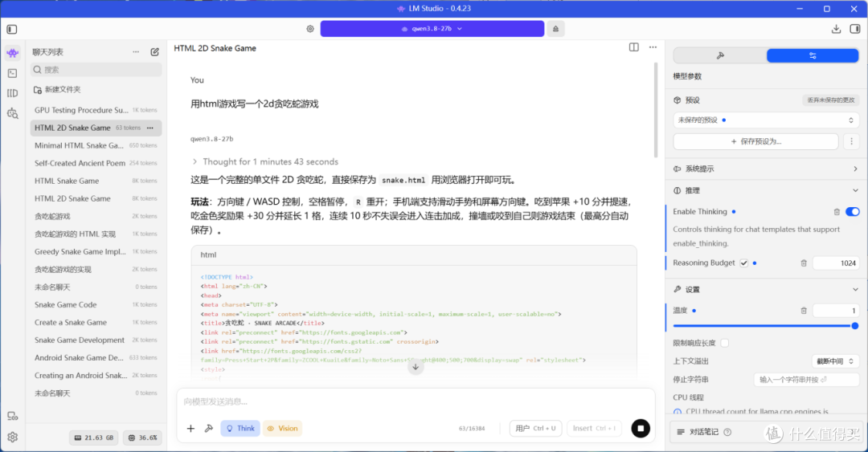The width and height of the screenshot is (868, 452).
Task: Click the 36.6% CPU usage indicator
Action: click(x=143, y=438)
